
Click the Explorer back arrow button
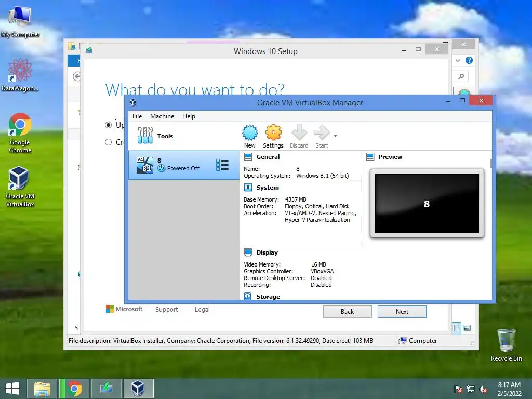click(77, 76)
